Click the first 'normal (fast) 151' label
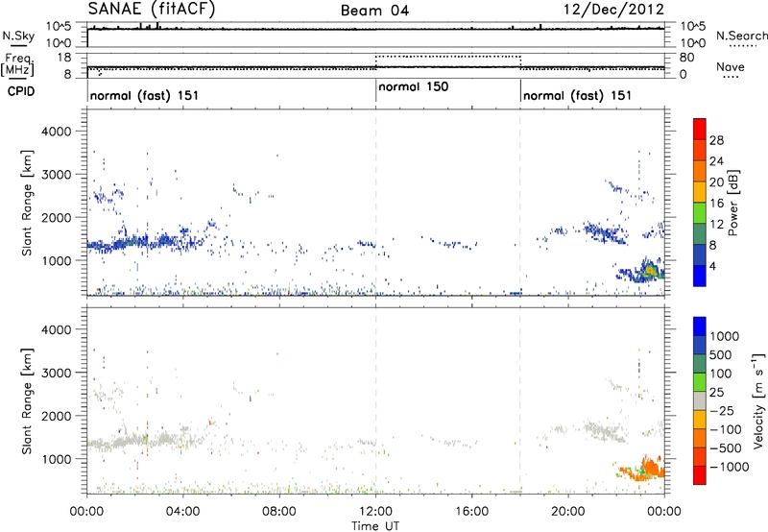Viewport: 768px width, 532px height. coord(145,95)
